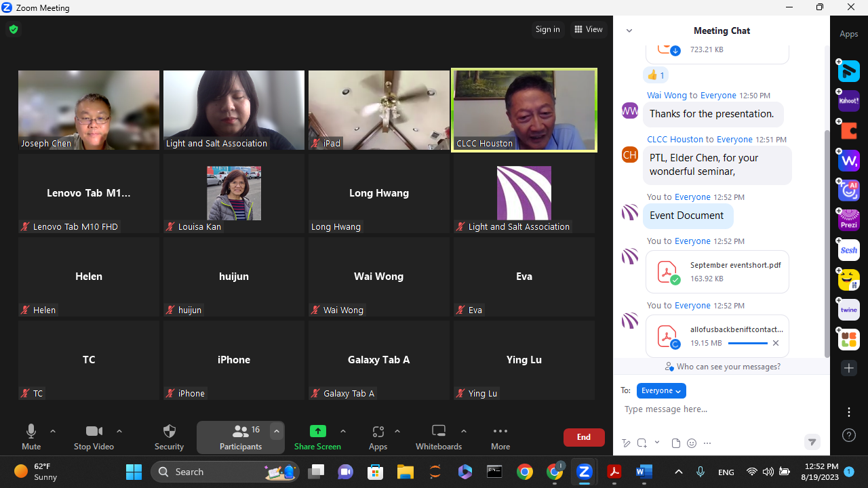Open the More menu in toolbar
Screen dimensions: 868x488
(x=500, y=437)
